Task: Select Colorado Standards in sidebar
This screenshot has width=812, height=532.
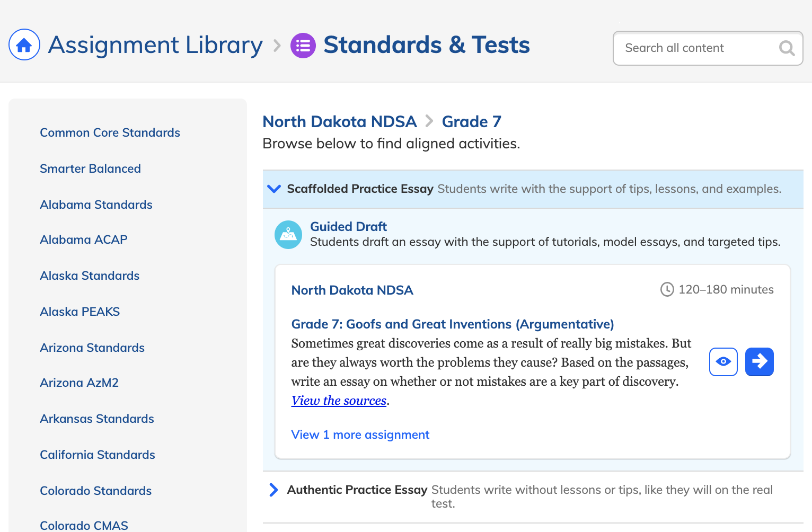Action: (95, 491)
